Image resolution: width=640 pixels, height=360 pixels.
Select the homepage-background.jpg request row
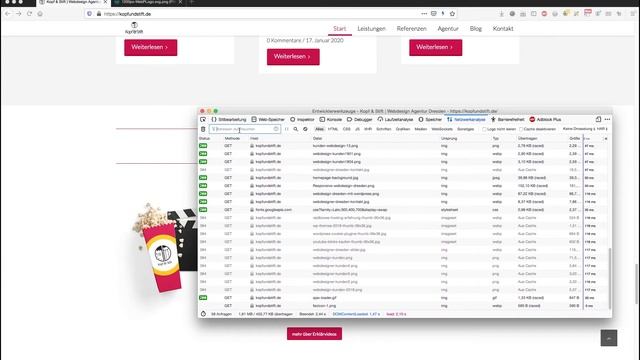403,178
